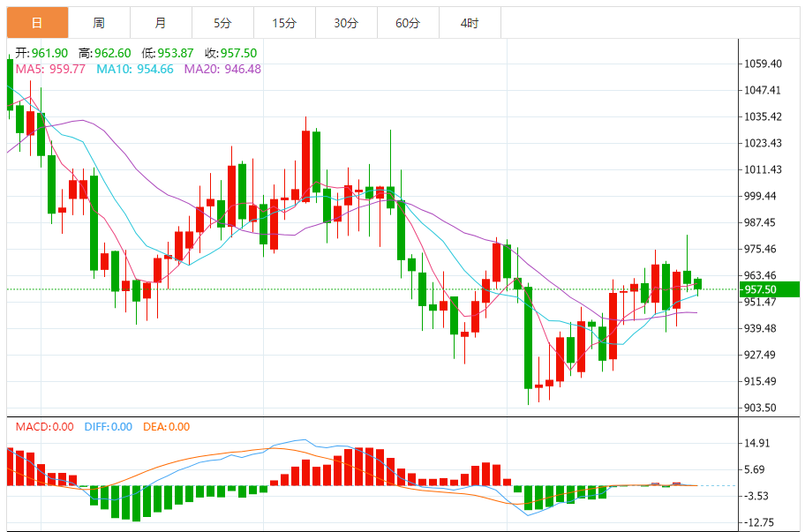
Task: Click the 5.69 MACD axis label
Action: tap(754, 469)
